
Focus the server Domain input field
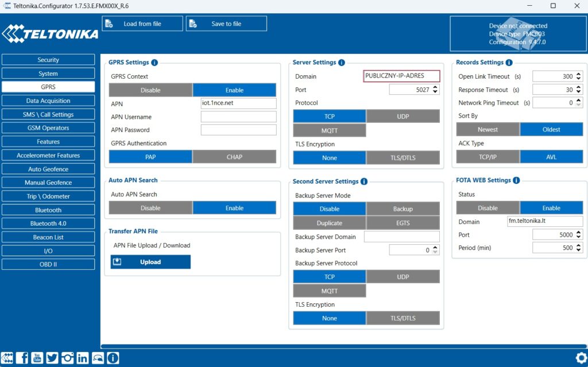(x=401, y=76)
